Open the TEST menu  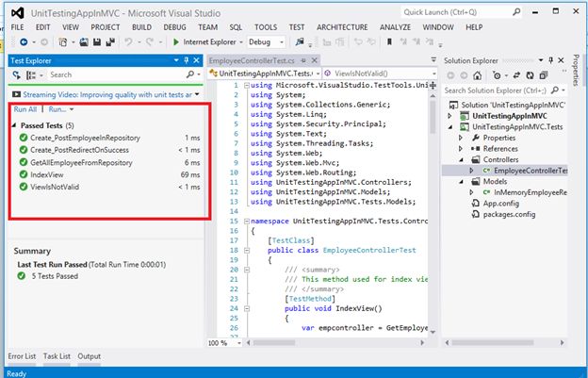[296, 27]
